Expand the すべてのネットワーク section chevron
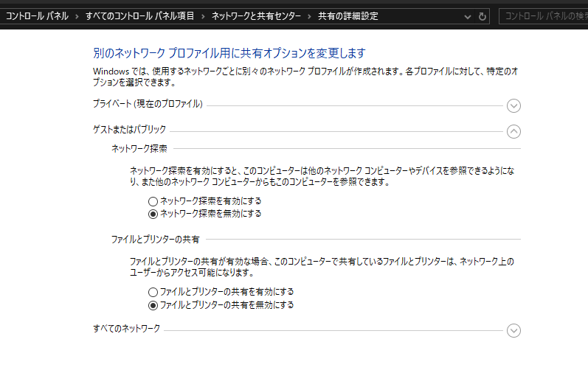The image size is (588, 387). 513,330
